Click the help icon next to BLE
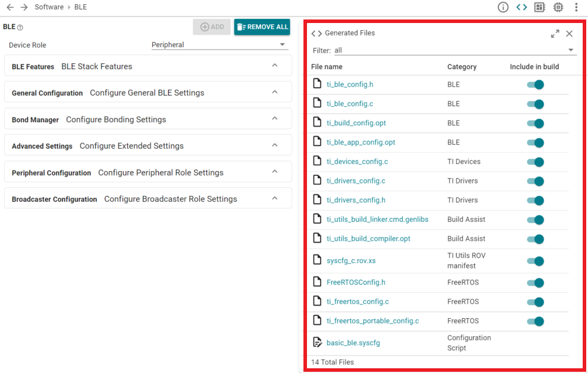588x373 pixels. [x=20, y=28]
